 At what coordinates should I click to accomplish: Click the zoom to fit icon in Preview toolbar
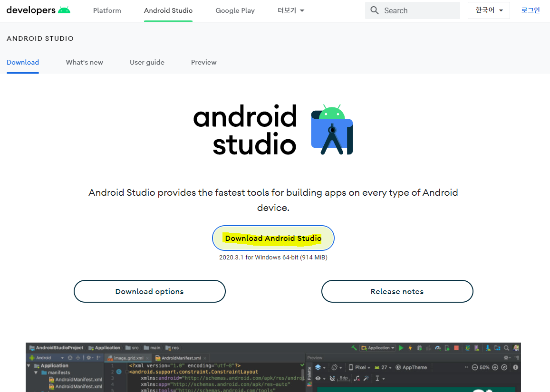coord(504,367)
